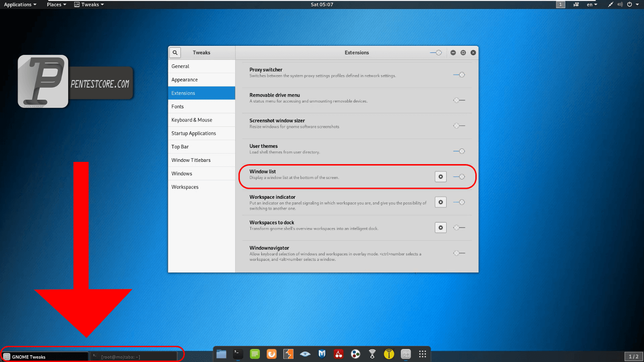Select Appearance in Tweaks sidebar
This screenshot has height=362, width=644.
coord(201,80)
